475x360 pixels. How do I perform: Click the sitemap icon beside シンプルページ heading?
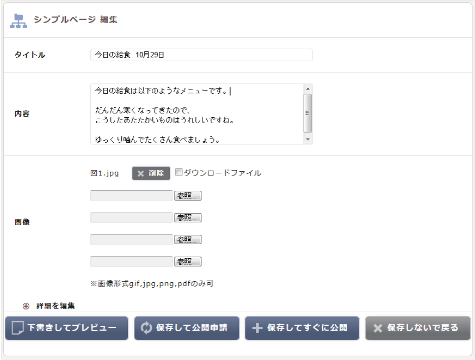pyautogui.click(x=18, y=21)
